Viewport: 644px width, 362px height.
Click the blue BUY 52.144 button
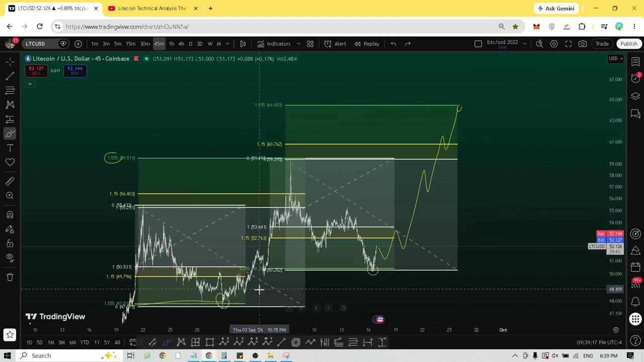pyautogui.click(x=74, y=71)
